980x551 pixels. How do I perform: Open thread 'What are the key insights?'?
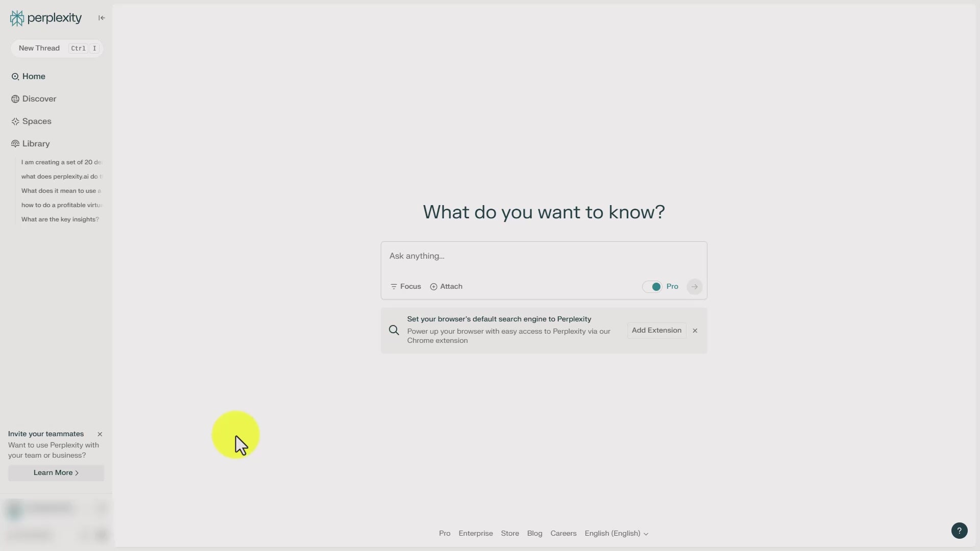(60, 219)
